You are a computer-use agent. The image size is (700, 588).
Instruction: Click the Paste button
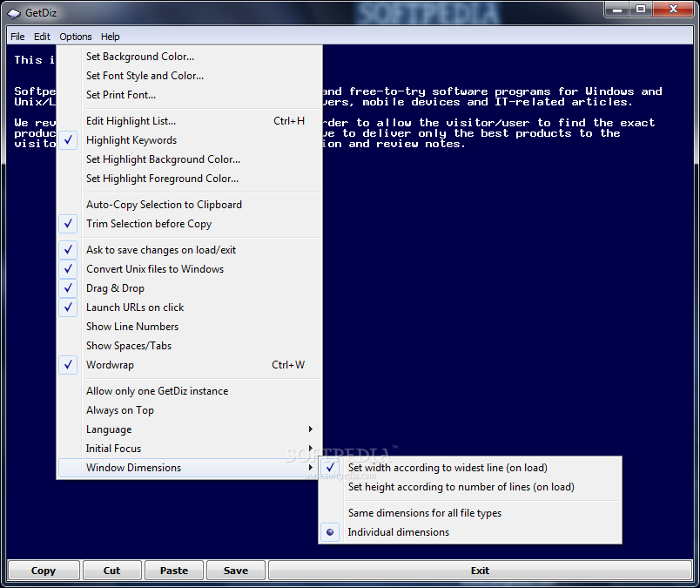click(174, 571)
